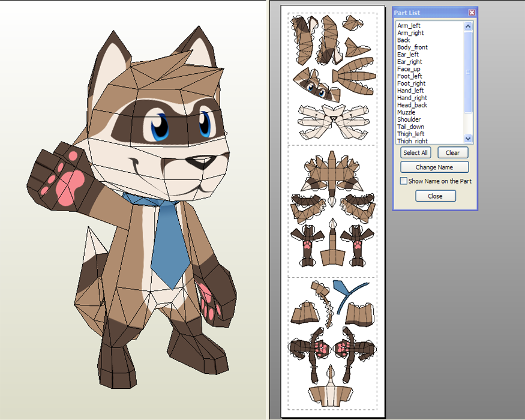
Task: Enable Show Name on the Part checkbox
Action: [x=404, y=181]
